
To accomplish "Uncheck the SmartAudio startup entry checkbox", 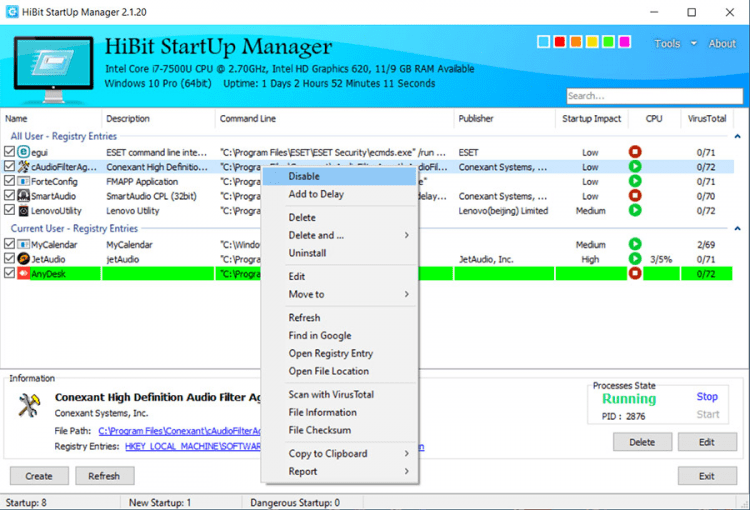I will (x=10, y=197).
